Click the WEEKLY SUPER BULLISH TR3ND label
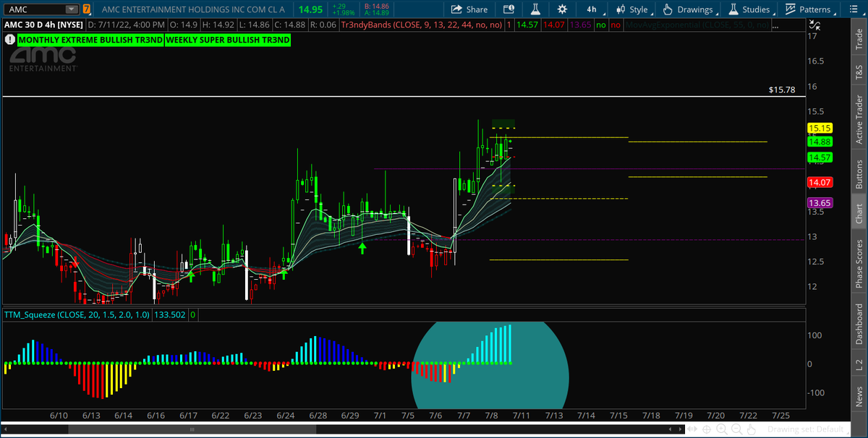Screen dimensions: 868x438 click(x=227, y=40)
